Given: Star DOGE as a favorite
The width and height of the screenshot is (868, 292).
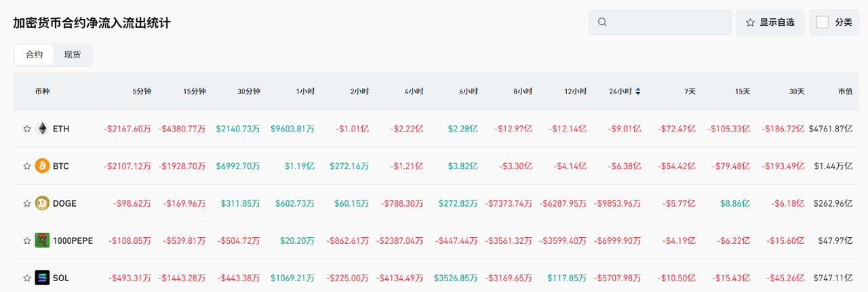Looking at the screenshot, I should (27, 203).
